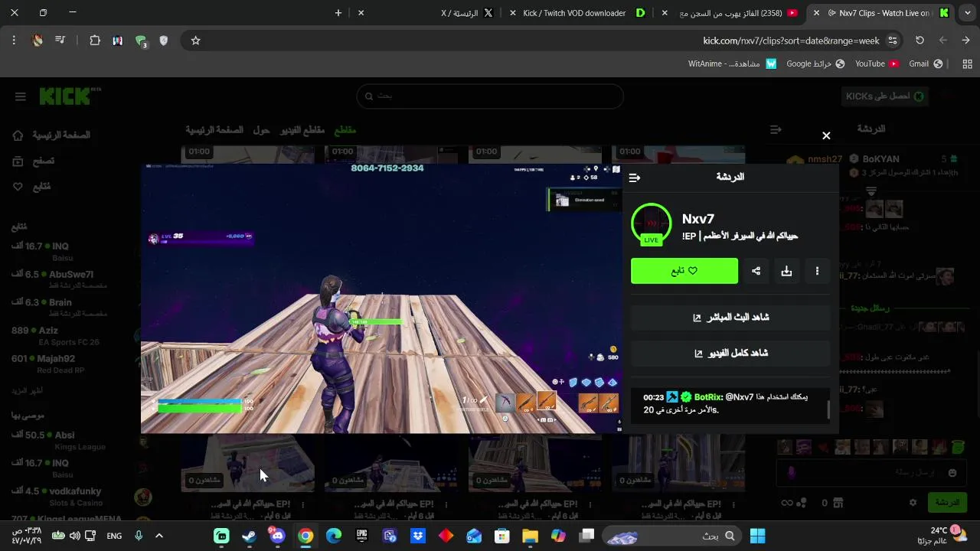Click the clip chat scrollbar
The height and width of the screenshot is (551, 980).
(x=828, y=409)
